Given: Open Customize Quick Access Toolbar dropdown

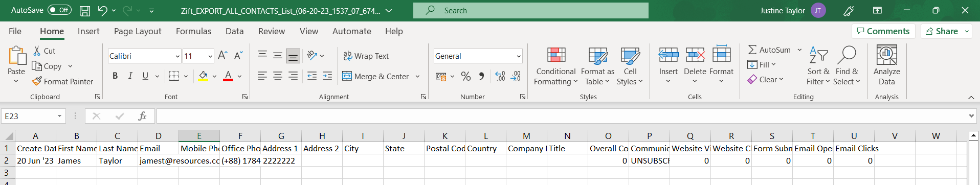Looking at the screenshot, I should (151, 10).
